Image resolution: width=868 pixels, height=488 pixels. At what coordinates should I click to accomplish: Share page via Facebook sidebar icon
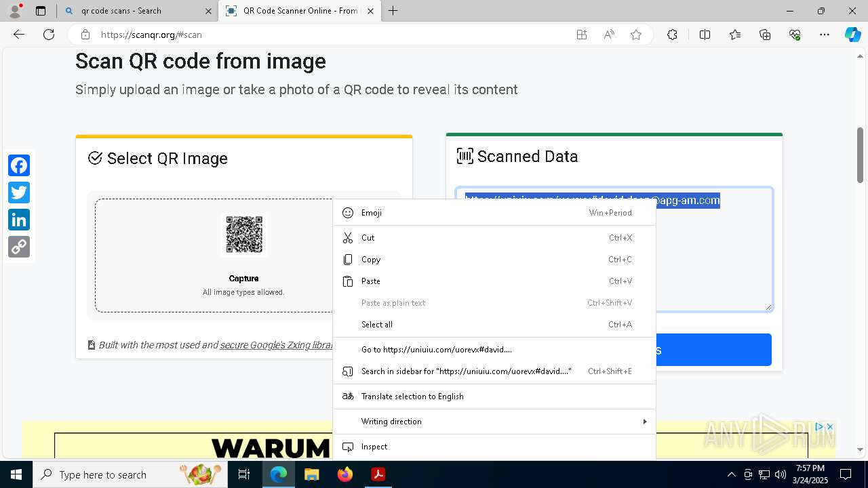19,165
